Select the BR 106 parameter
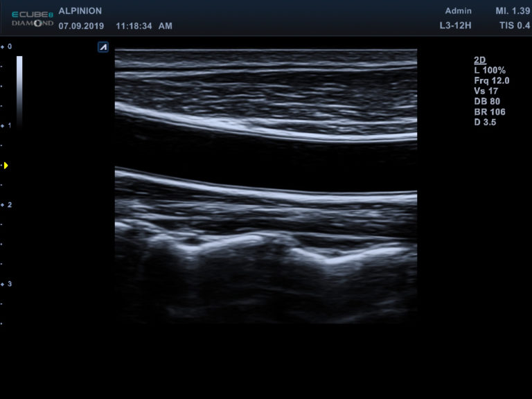The width and height of the screenshot is (532, 399). (x=488, y=112)
